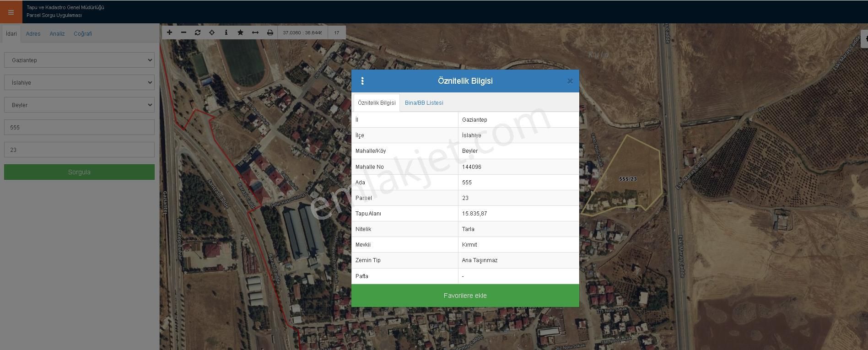The height and width of the screenshot is (350, 868).
Task: Click the İl value Gaziantep in table
Action: [474, 120]
